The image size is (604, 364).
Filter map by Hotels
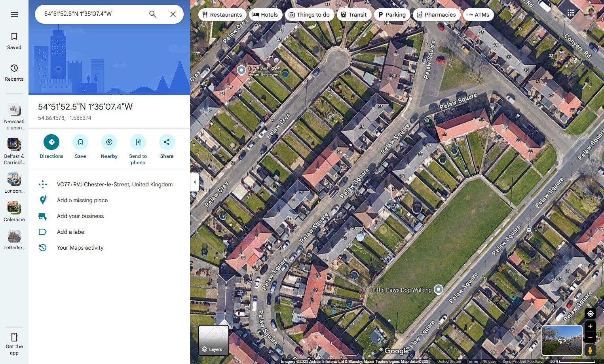click(265, 15)
